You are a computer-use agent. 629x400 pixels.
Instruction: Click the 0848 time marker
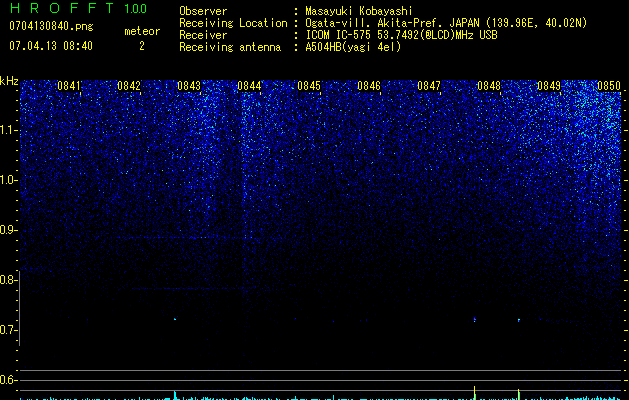point(489,86)
